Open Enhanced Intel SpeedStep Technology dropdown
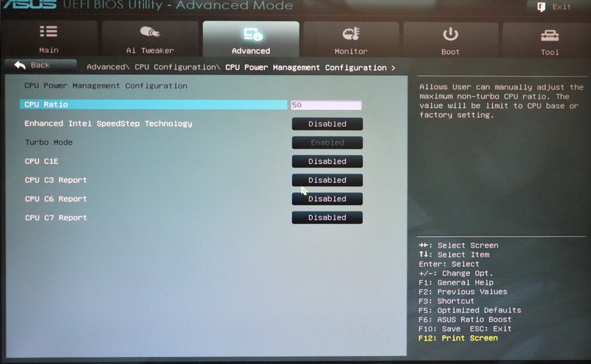This screenshot has width=591, height=364. click(x=327, y=123)
